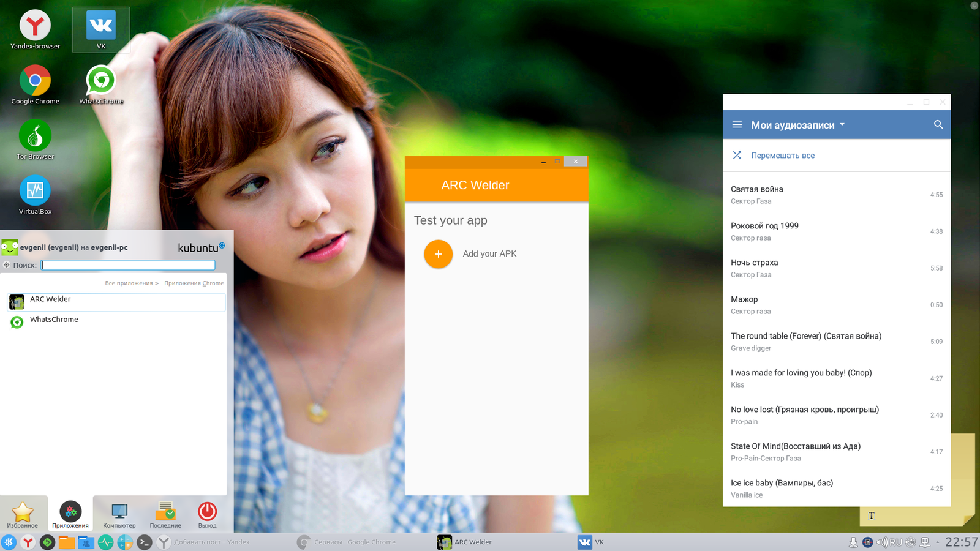Click the 22:57 clock in the taskbar

point(961,542)
